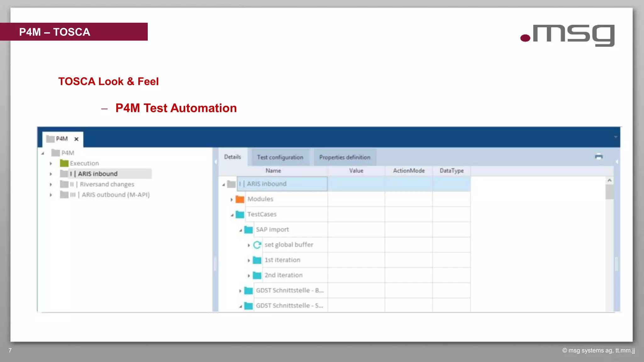Click the set global buffer refresh icon
The height and width of the screenshot is (362, 644).
tap(257, 245)
